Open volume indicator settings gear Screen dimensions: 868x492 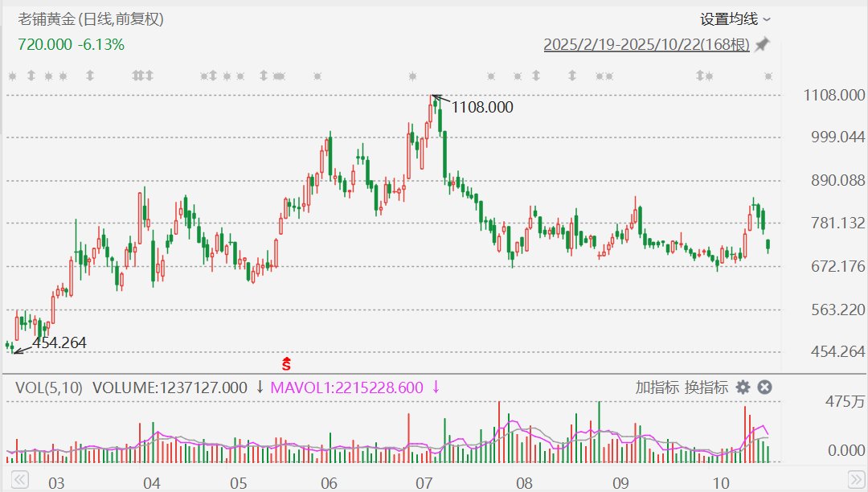click(x=743, y=387)
